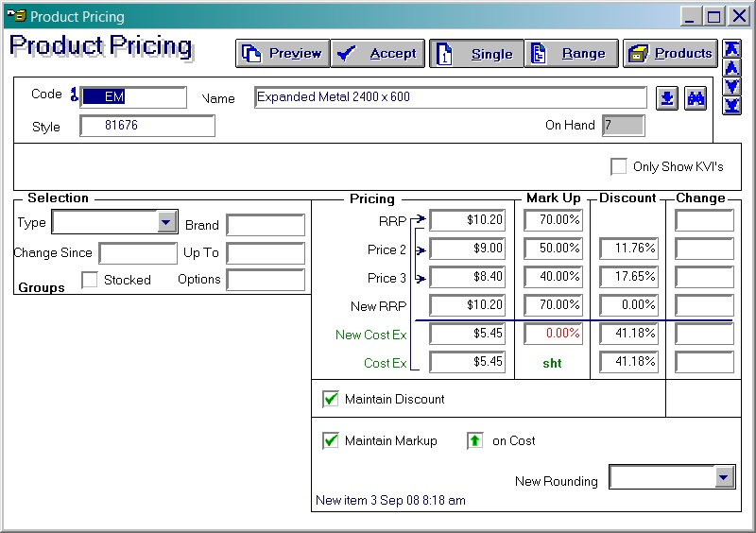Image resolution: width=756 pixels, height=533 pixels.
Task: Click the Name field Expanded Metal
Action: (451, 97)
